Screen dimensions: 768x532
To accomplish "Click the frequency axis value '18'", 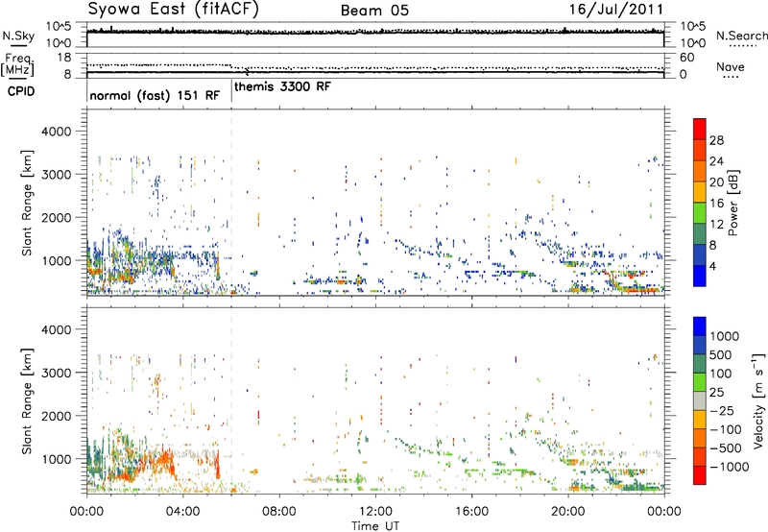I will pos(64,58).
